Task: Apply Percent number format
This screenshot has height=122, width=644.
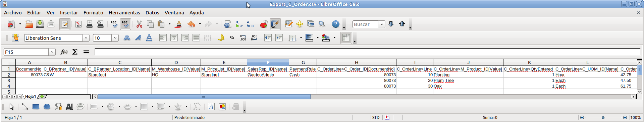Action: tap(232, 38)
